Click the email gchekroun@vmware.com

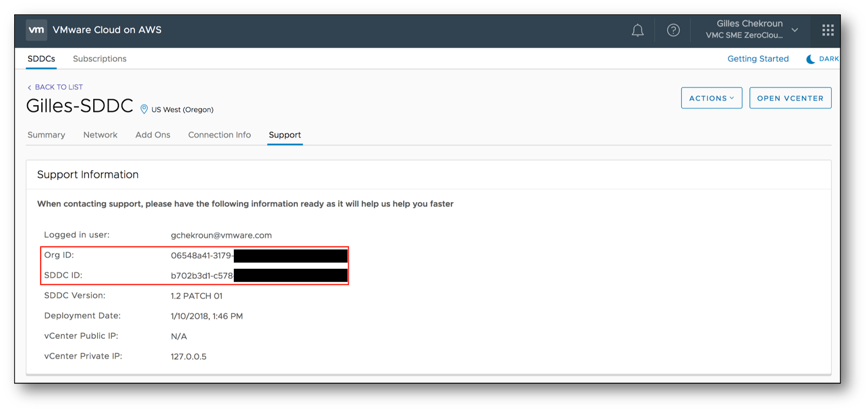tap(221, 235)
